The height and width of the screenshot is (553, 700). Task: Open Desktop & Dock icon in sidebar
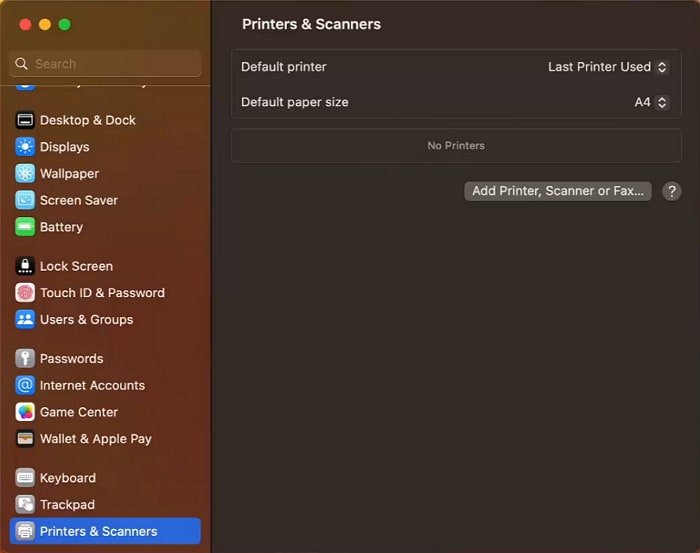pos(25,120)
